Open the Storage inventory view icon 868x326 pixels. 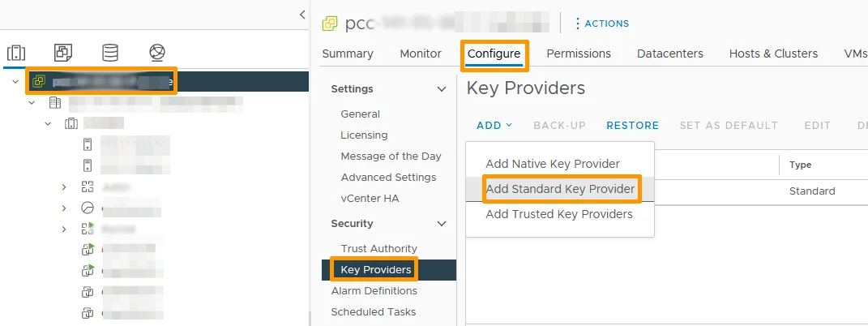tap(110, 54)
